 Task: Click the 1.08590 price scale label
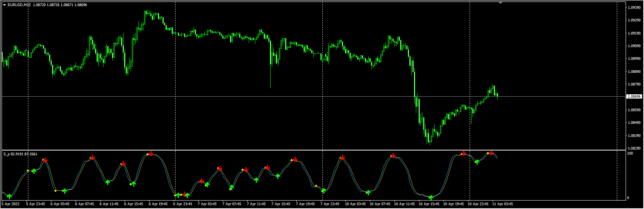[634, 110]
